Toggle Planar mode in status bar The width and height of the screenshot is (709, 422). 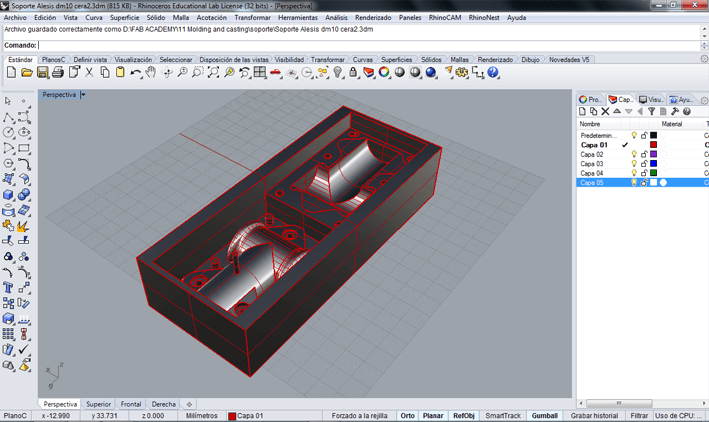(433, 416)
